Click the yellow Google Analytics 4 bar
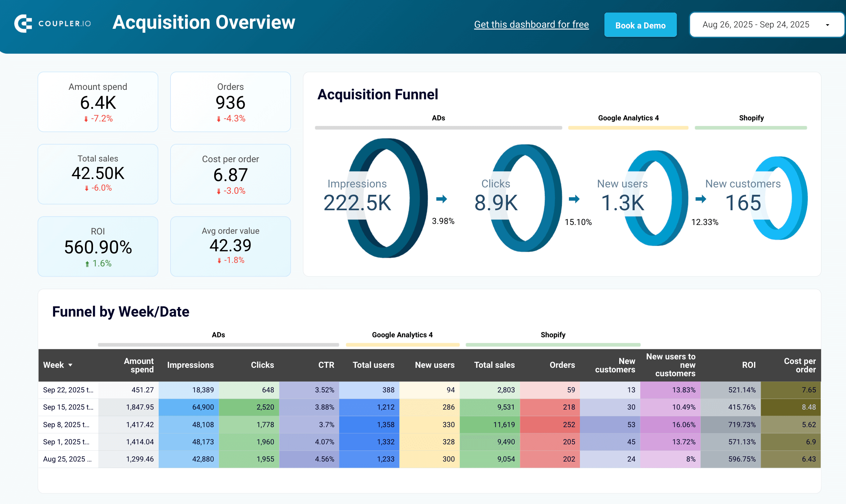The image size is (846, 504). [628, 128]
